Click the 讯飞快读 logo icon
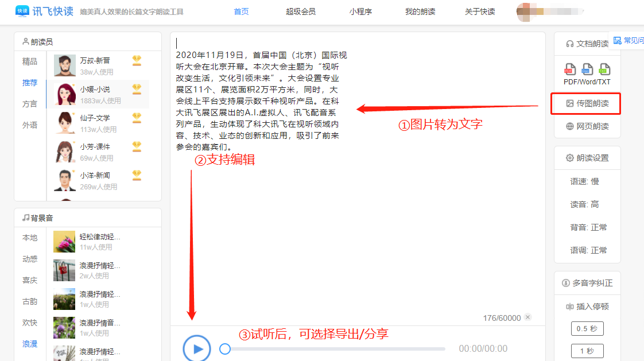This screenshot has width=644, height=361. click(22, 11)
